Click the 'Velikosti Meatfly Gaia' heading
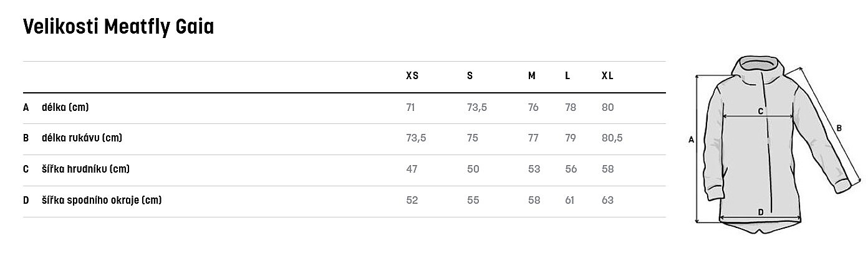The height and width of the screenshot is (276, 868). pyautogui.click(x=118, y=27)
